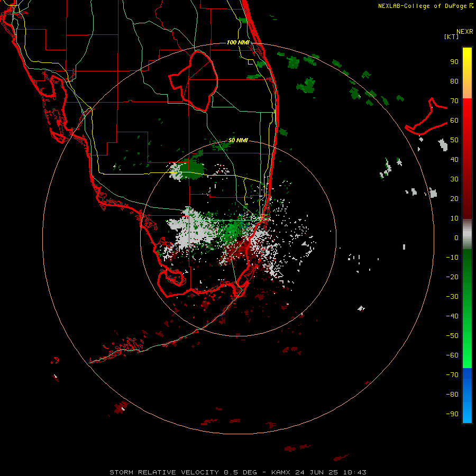Click the -10 value on velocity scale
Screen dimensions: 476x476
tap(452, 258)
